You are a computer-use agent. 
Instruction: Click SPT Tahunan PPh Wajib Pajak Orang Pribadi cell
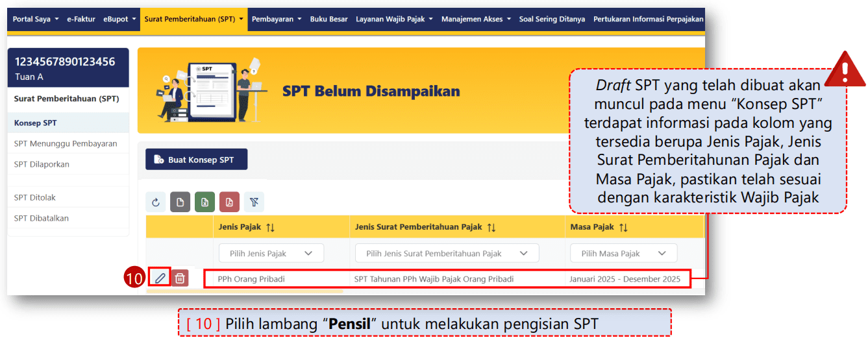434,279
